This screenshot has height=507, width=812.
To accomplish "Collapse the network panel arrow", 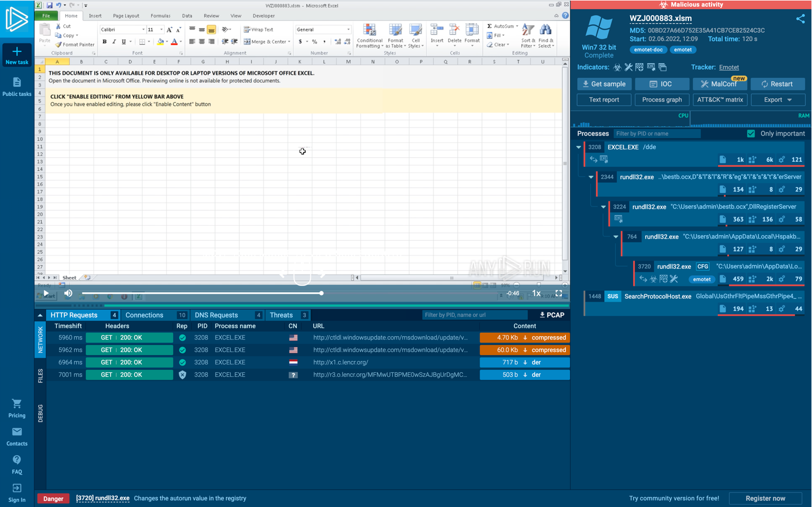I will (40, 315).
